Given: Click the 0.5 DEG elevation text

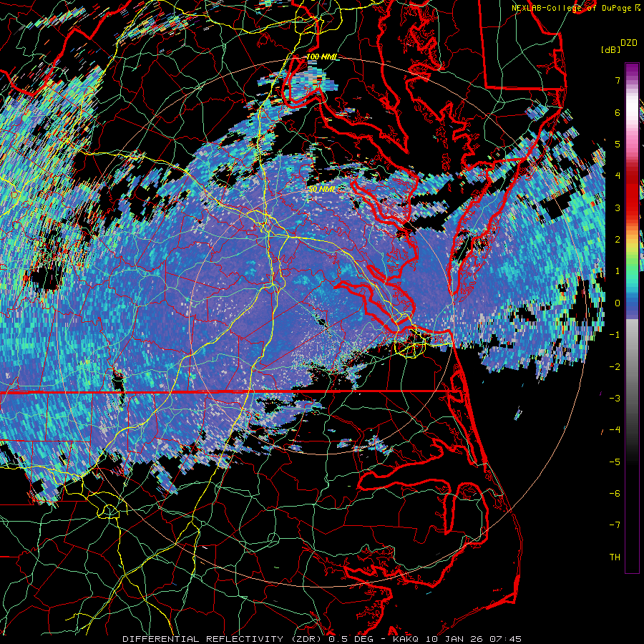Looking at the screenshot, I should point(351,639).
